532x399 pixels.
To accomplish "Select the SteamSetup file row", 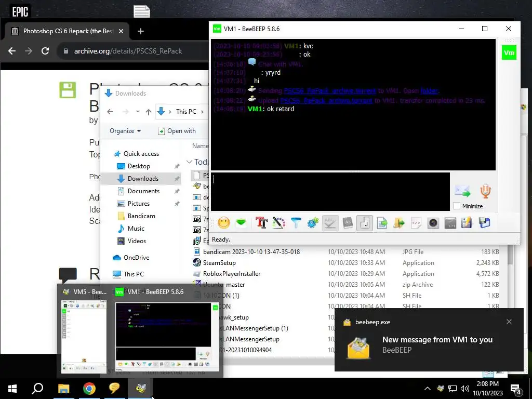I will pos(346,262).
